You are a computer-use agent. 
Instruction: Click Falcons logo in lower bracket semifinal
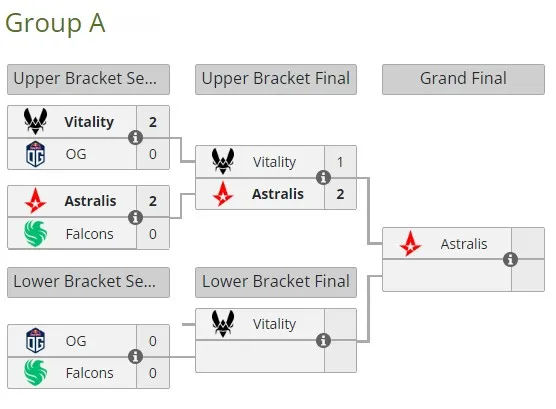pyautogui.click(x=35, y=372)
